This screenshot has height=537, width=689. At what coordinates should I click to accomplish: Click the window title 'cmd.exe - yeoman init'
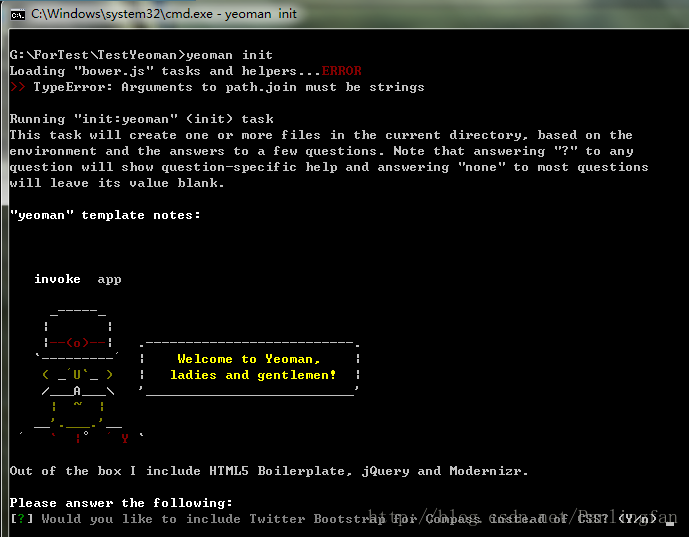(x=164, y=14)
